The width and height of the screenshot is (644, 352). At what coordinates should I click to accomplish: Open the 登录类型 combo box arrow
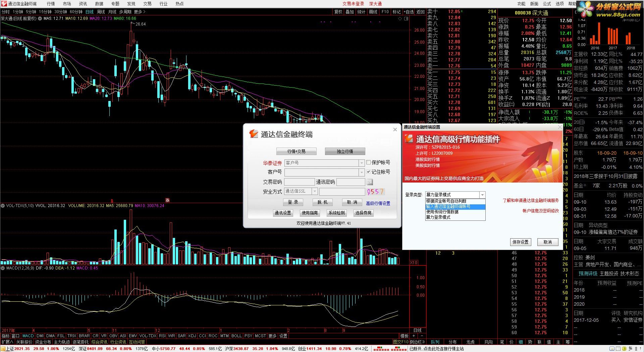[x=482, y=195]
